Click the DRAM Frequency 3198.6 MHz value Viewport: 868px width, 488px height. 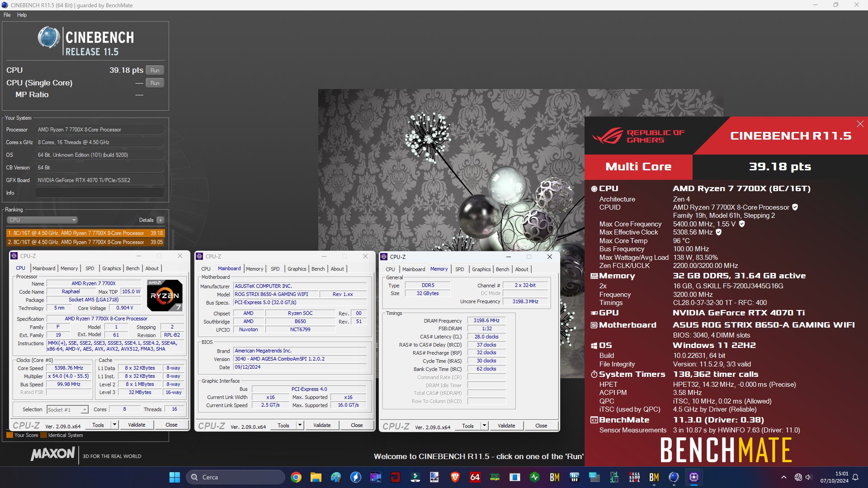pyautogui.click(x=486, y=321)
